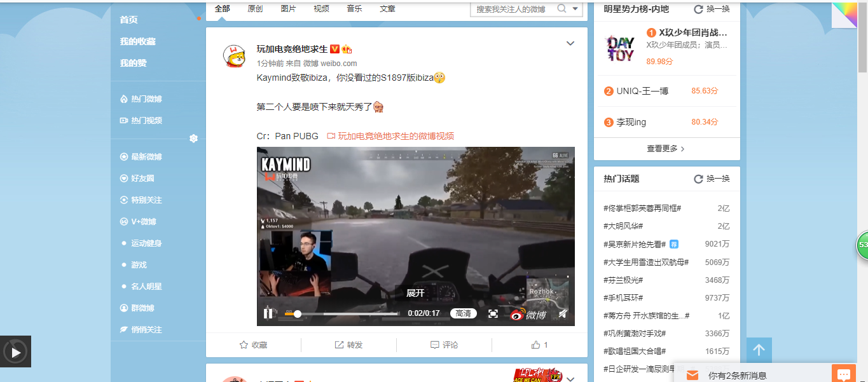
Task: Select the 视频 tab
Action: pyautogui.click(x=321, y=9)
